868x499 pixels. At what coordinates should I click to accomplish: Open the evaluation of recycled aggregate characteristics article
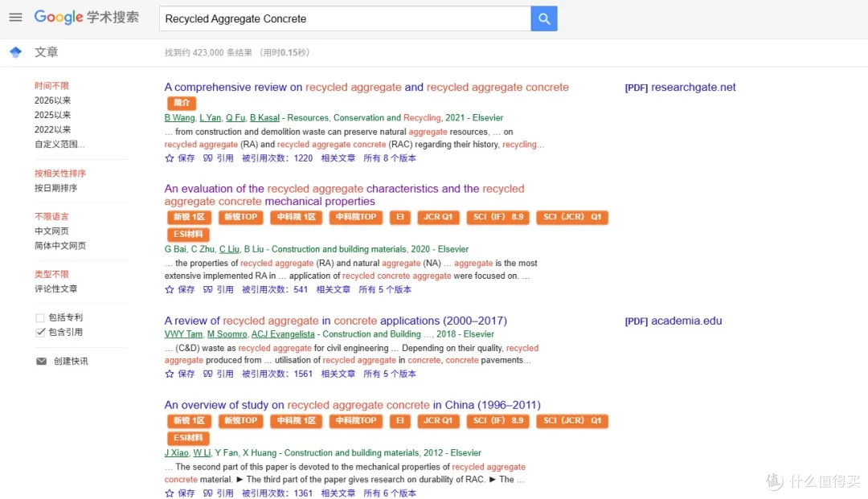tap(344, 194)
